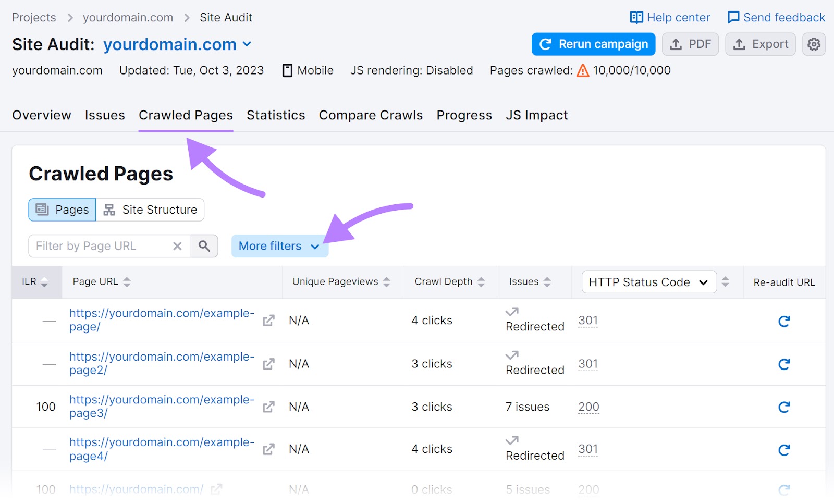834x504 pixels.
Task: Open the Compare Crawls tab
Action: (370, 115)
